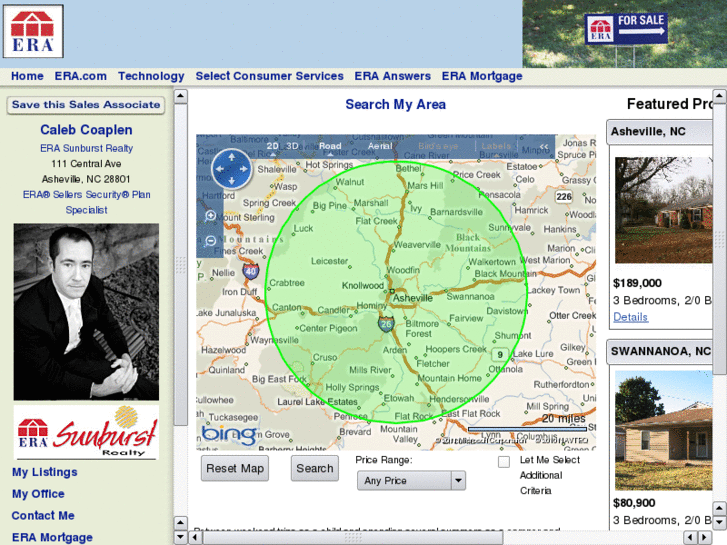
Task: Open the Home menu item
Action: [x=27, y=76]
